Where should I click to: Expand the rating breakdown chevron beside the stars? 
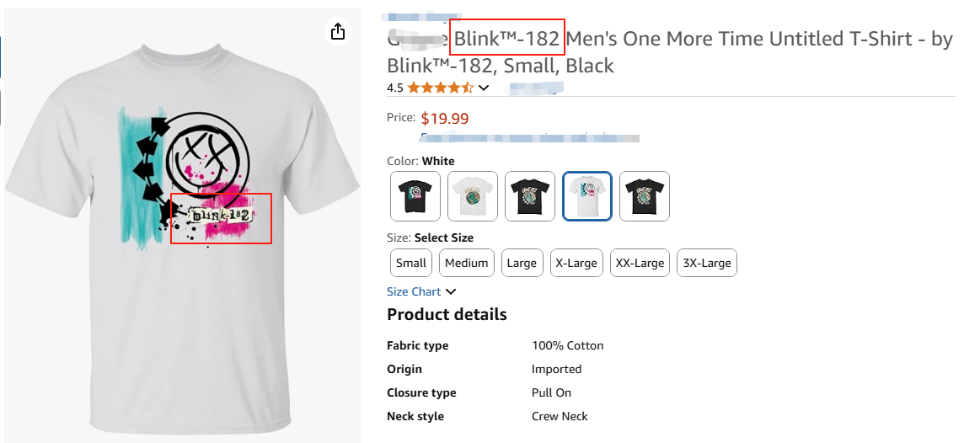point(484,88)
